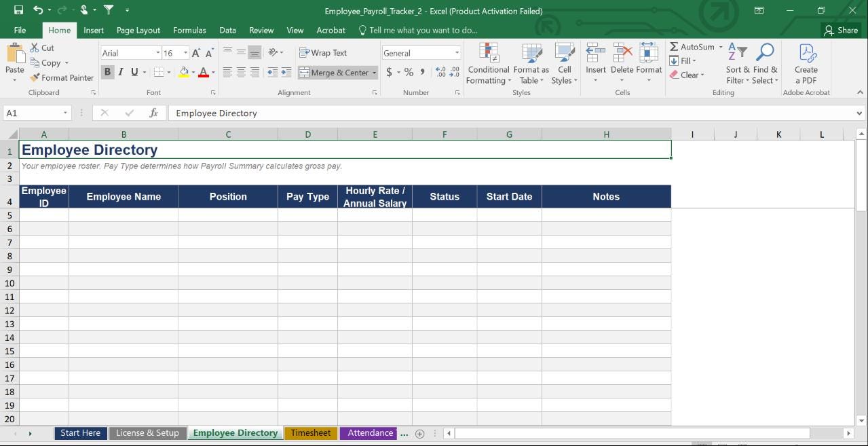Toggle Wrap Text
The height and width of the screenshot is (446, 868).
(324, 53)
